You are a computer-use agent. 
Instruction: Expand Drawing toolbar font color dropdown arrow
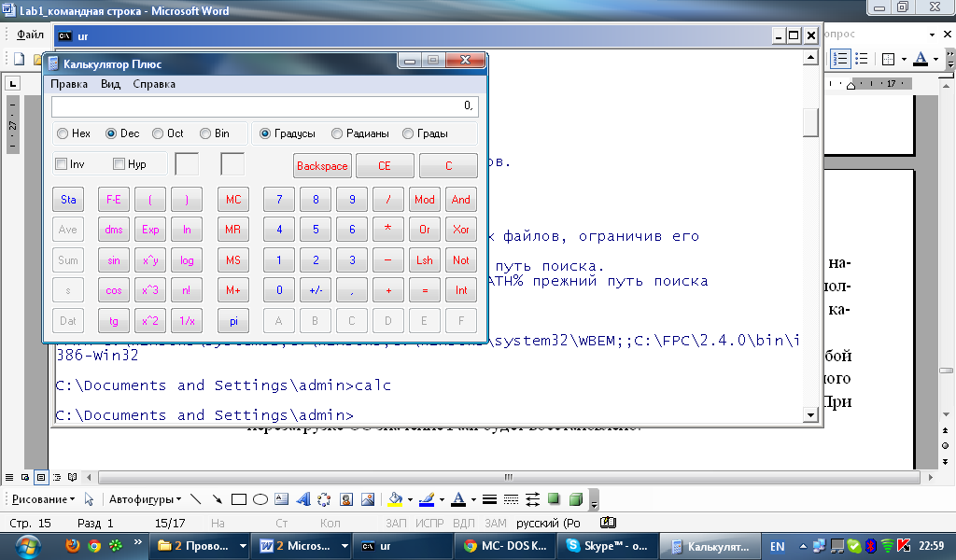[473, 500]
